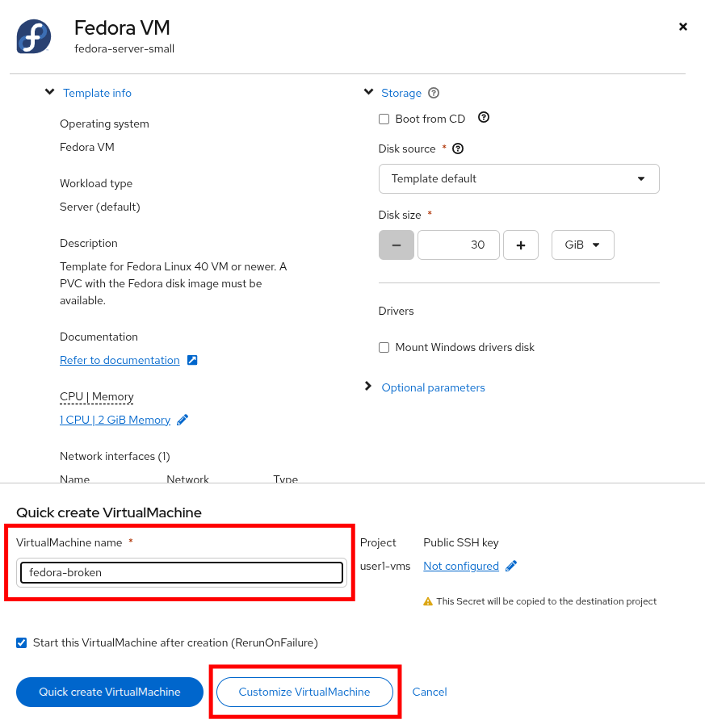Open Disk source Template default dropdown
Viewport: 705px width, 728px height.
coord(518,178)
